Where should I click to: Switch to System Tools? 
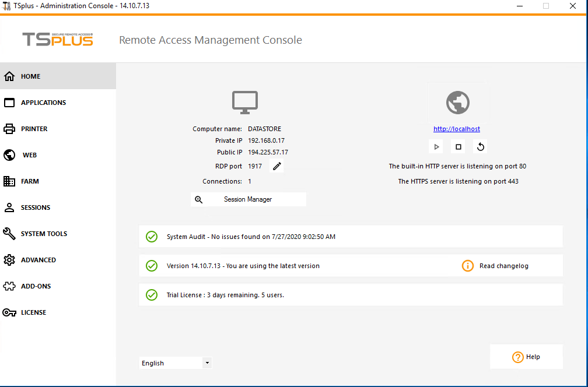[x=44, y=234]
